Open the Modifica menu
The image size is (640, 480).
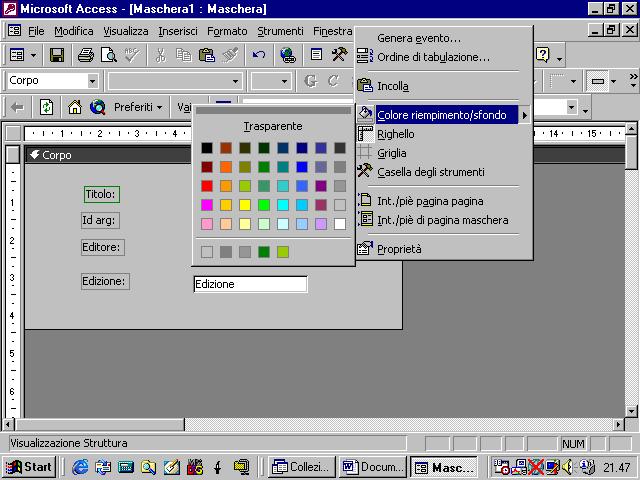[74, 31]
